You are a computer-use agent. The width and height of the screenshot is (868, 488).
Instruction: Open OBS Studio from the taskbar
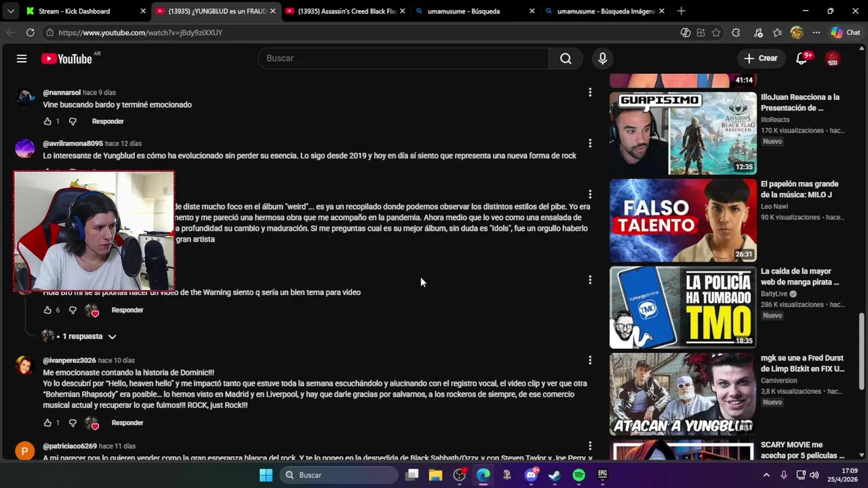point(460,475)
